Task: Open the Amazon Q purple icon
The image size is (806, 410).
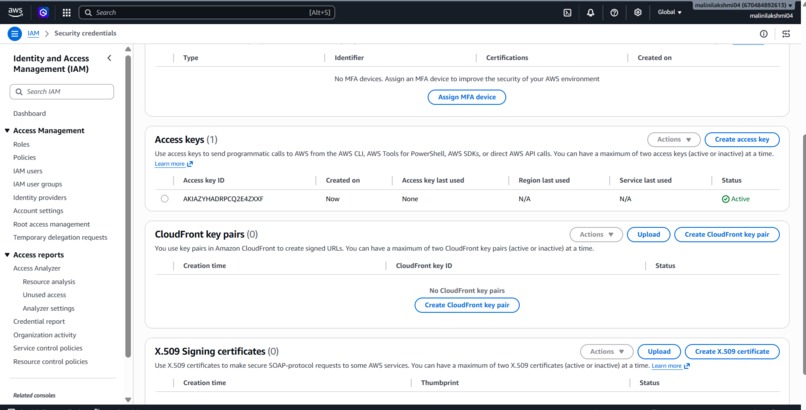Action: pyautogui.click(x=43, y=12)
